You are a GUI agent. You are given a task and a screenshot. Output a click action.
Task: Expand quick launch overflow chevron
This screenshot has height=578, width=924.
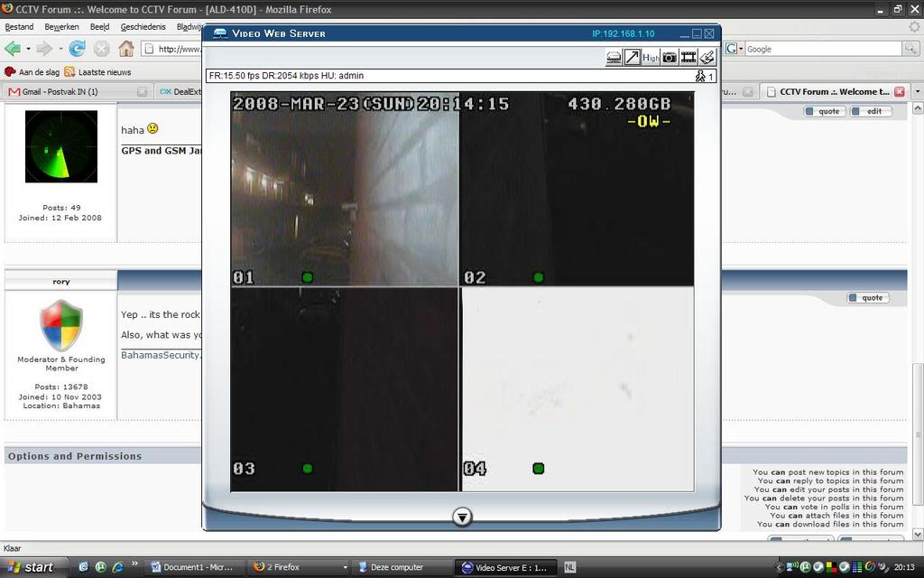134,564
